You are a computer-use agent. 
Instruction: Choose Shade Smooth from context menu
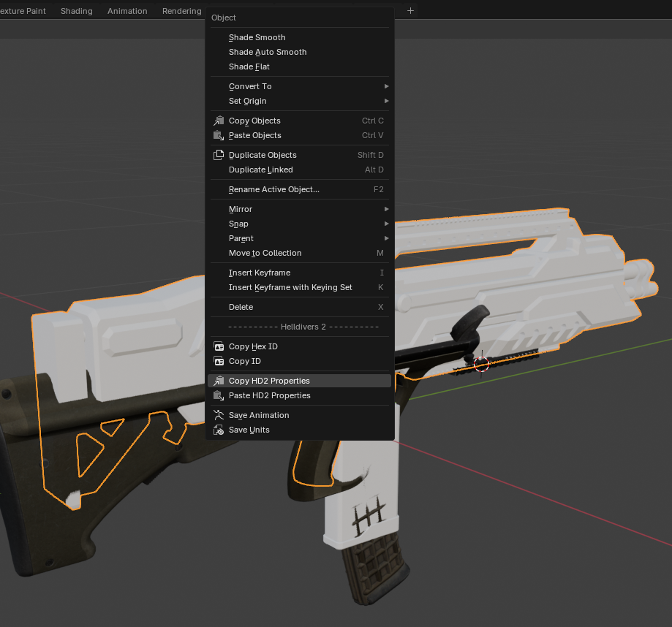tap(257, 37)
